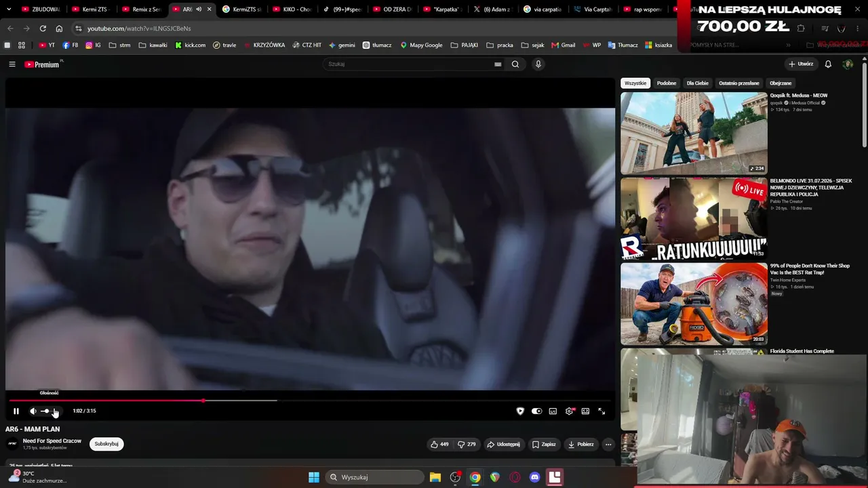Open Need For Speed Cracow channel name

tap(52, 441)
